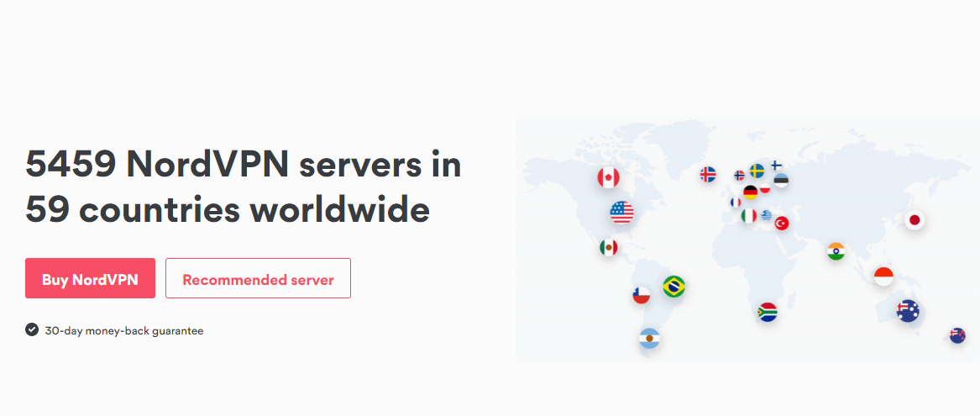
Task: Pick the Chile flag on the map
Action: tap(642, 295)
